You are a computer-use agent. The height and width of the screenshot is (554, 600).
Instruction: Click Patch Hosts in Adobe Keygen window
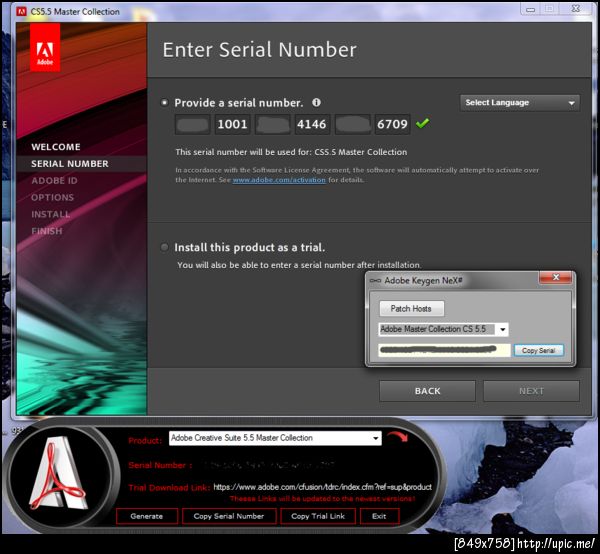click(411, 308)
